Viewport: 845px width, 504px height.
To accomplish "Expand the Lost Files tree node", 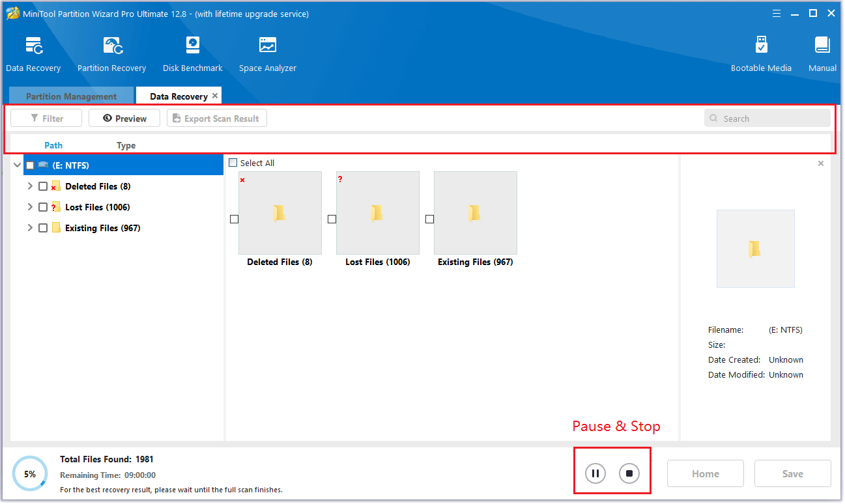I will tap(29, 206).
